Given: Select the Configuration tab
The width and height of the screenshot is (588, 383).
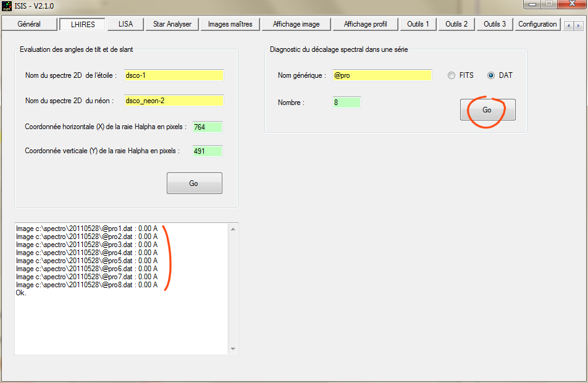Looking at the screenshot, I should [537, 24].
